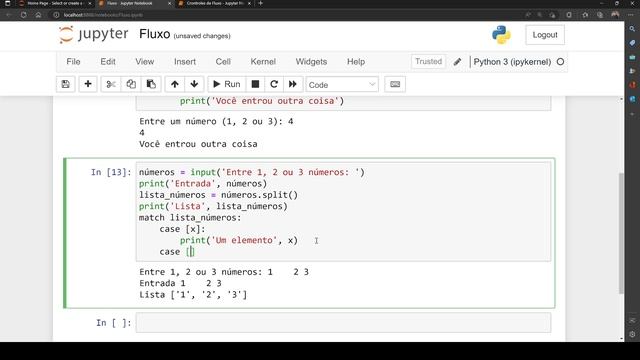The height and width of the screenshot is (360, 640).
Task: Open the Cell menu
Action: coord(223,62)
